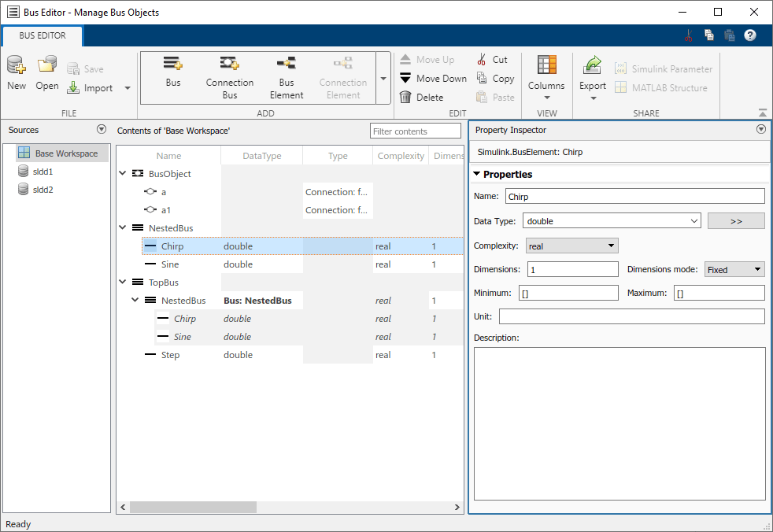Add a Bus Element

tap(287, 77)
